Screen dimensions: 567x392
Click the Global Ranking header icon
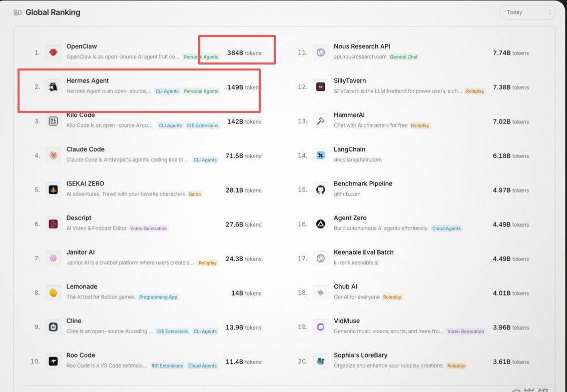click(18, 12)
